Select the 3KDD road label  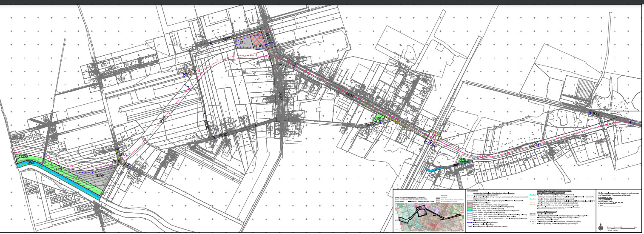coord(371,124)
